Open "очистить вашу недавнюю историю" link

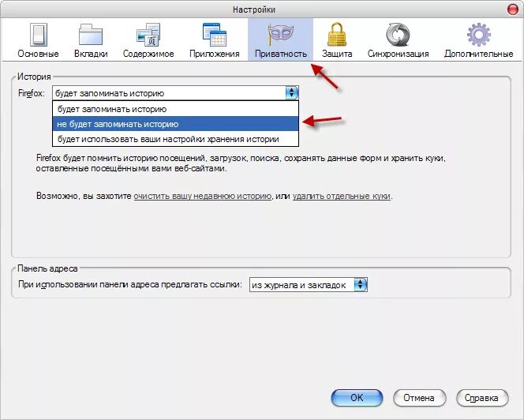[x=203, y=196]
